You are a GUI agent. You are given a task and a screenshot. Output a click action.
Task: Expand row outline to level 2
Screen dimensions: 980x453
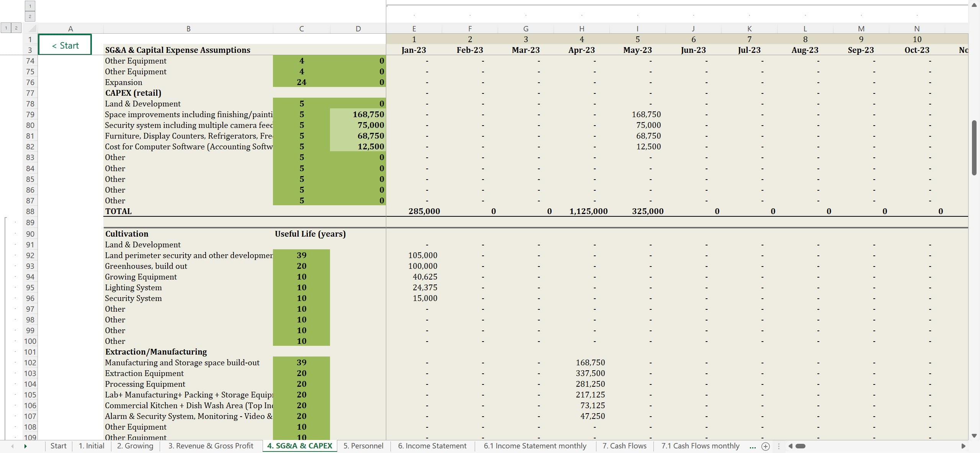click(16, 28)
